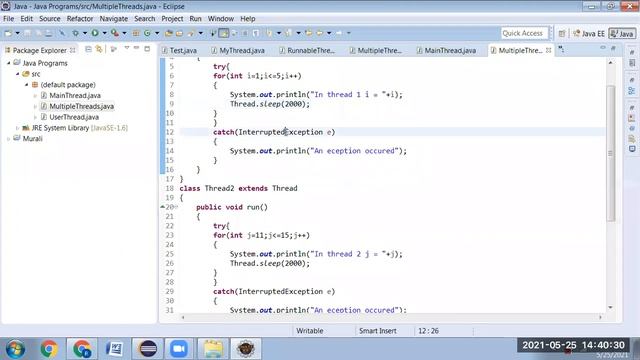
Task: Click the Writable status bar entry
Action: point(310,331)
